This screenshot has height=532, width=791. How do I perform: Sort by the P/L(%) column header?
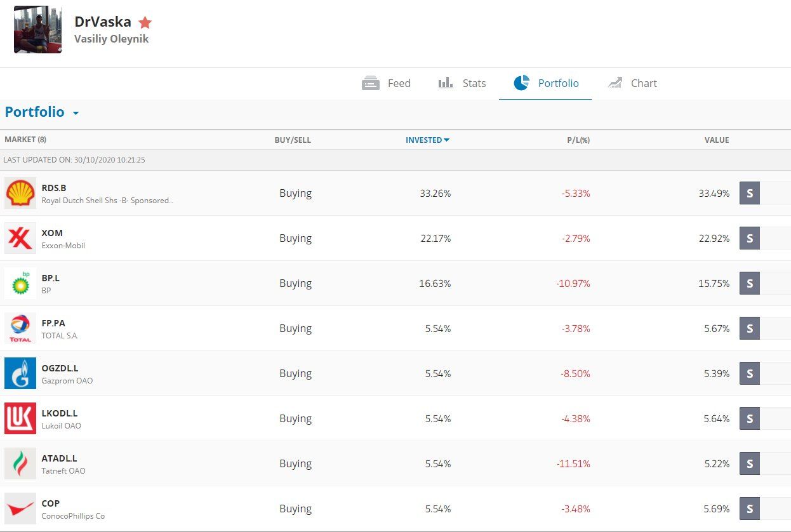[x=578, y=140]
